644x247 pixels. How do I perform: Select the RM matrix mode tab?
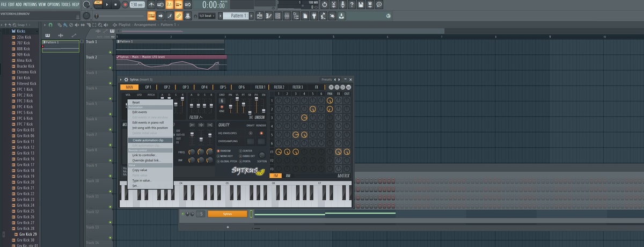point(288,176)
